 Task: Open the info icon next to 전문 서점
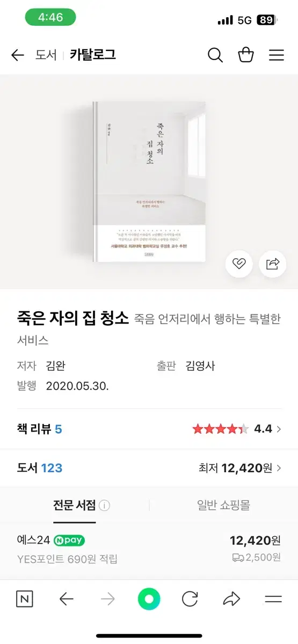pos(105,506)
